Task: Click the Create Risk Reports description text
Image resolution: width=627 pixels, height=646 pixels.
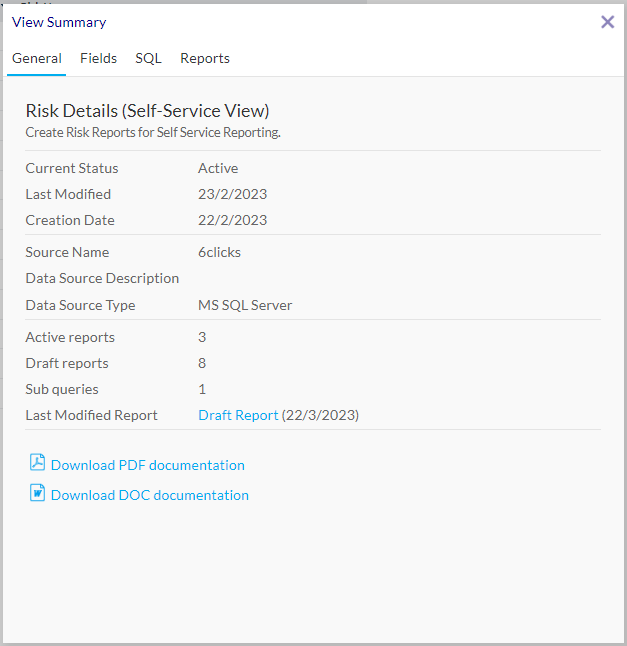Action: (x=152, y=132)
